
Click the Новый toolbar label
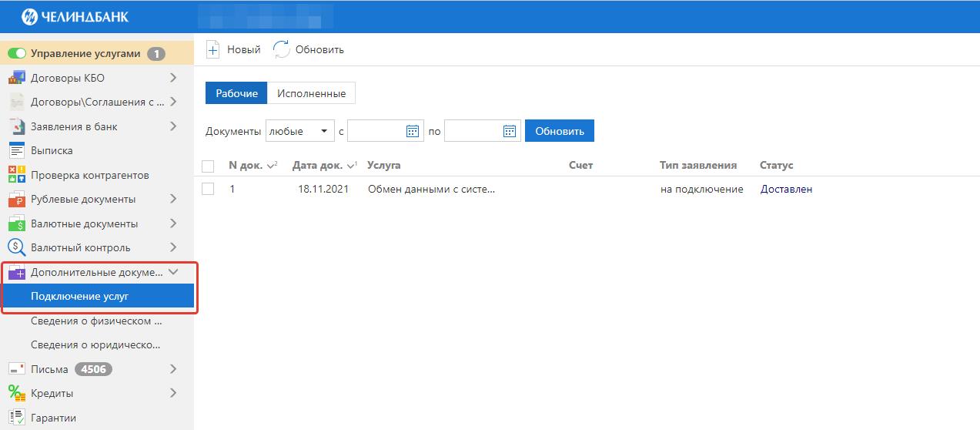click(244, 49)
